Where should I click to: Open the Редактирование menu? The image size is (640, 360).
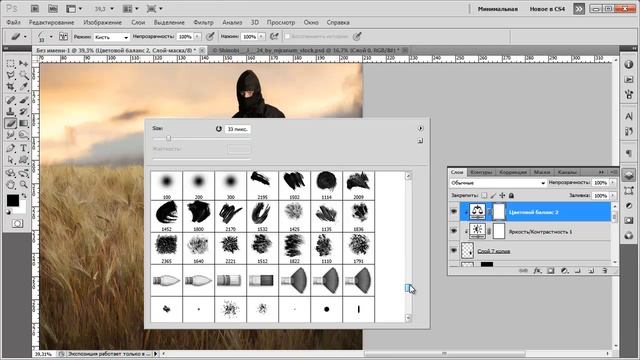coord(51,22)
